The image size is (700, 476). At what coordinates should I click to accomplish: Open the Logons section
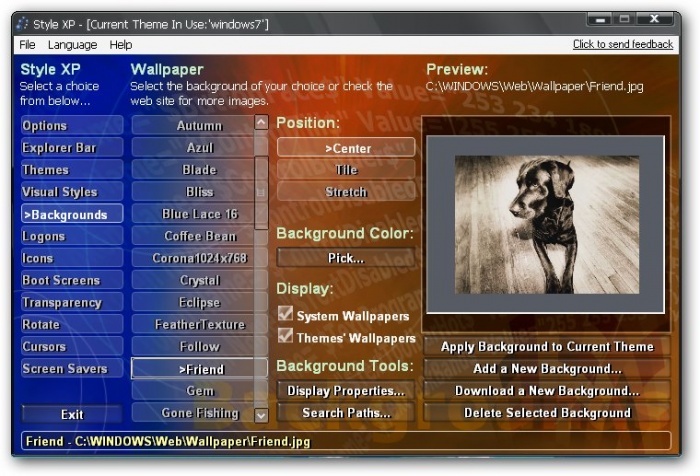71,236
